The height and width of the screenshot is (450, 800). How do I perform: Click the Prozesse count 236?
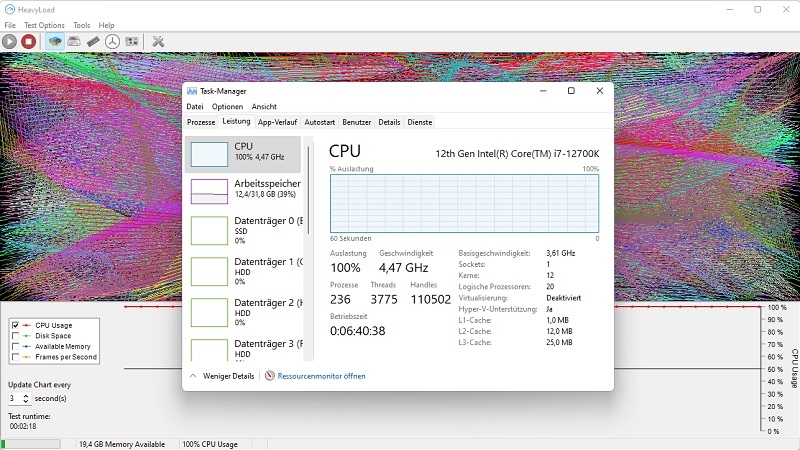pos(340,299)
